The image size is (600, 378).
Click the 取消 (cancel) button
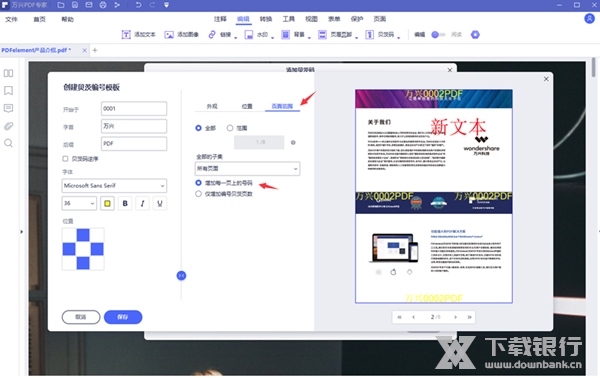coord(81,317)
